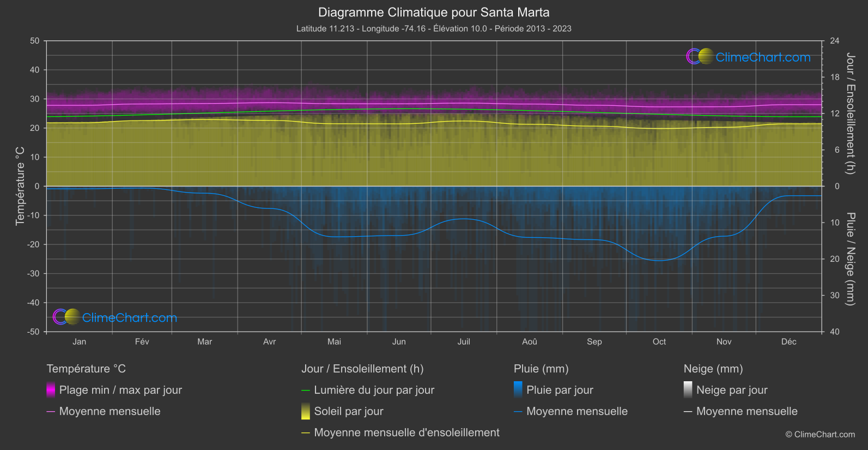
Task: Click the 'Jour / Ensoleillement (h)' legend heading
Action: point(362,369)
